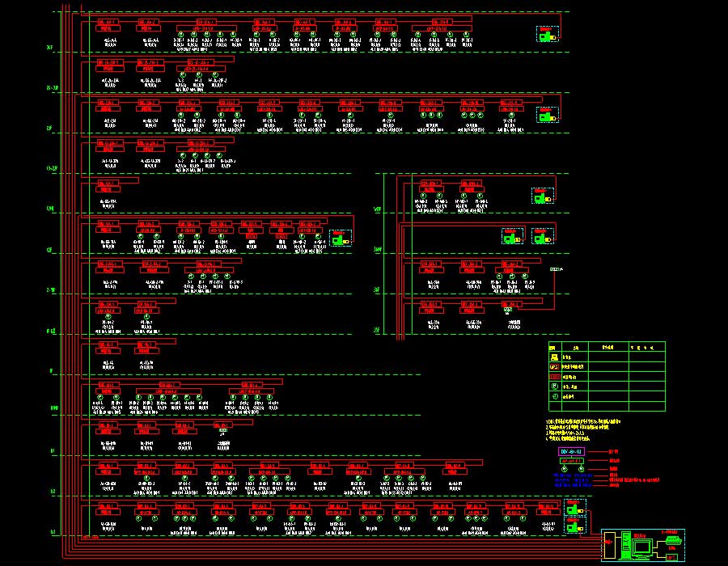The height and width of the screenshot is (566, 728).
Task: Click the small box beneath the printer symbol
Action: [x=671, y=556]
